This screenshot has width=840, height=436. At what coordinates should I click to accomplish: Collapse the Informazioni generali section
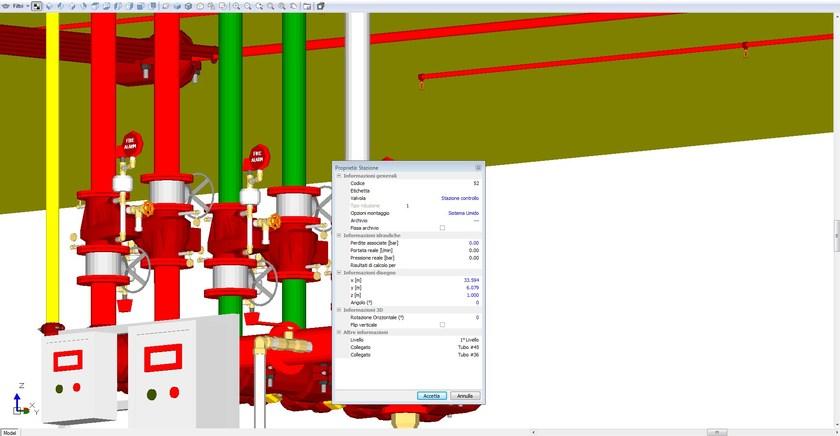click(339, 176)
